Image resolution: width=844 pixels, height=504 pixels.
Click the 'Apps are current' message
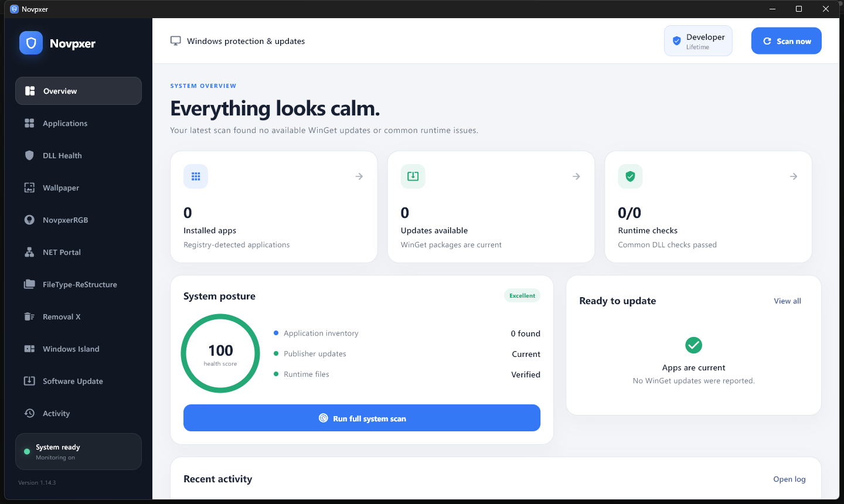(x=694, y=368)
